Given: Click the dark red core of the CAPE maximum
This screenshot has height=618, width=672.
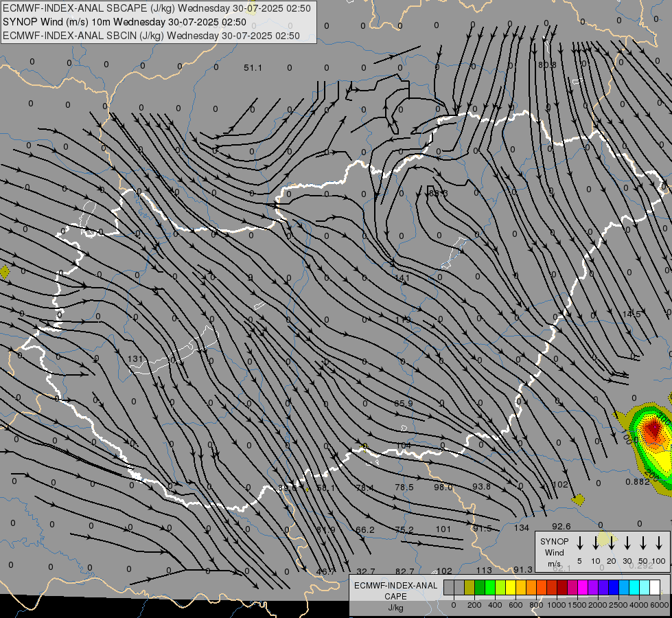Looking at the screenshot, I should click(653, 428).
